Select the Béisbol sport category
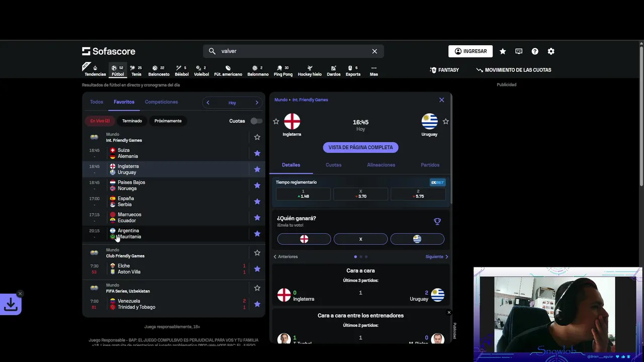Viewport: 644px width, 362px height. tap(182, 70)
